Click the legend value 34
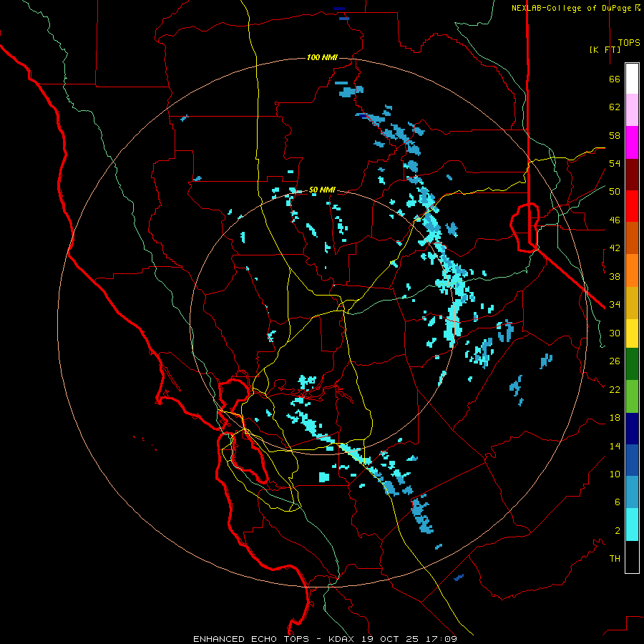This screenshot has width=644, height=644. 615,305
